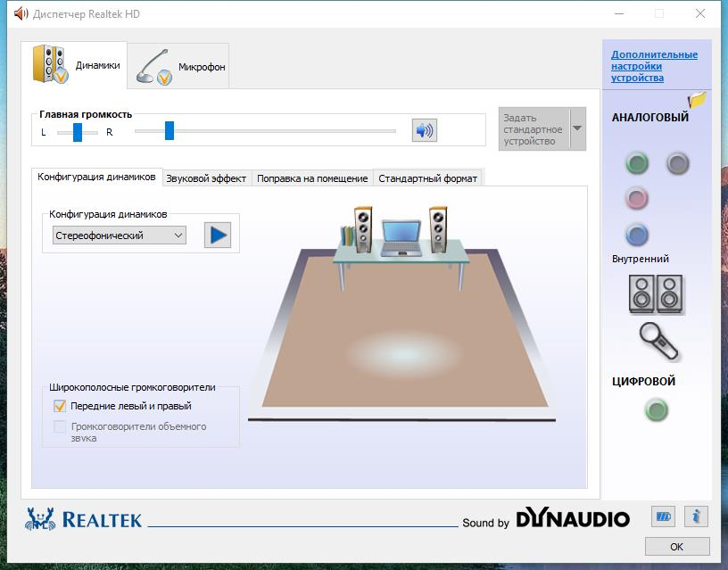Click the mute speaker volume icon
This screenshot has height=570, width=728.
click(424, 131)
